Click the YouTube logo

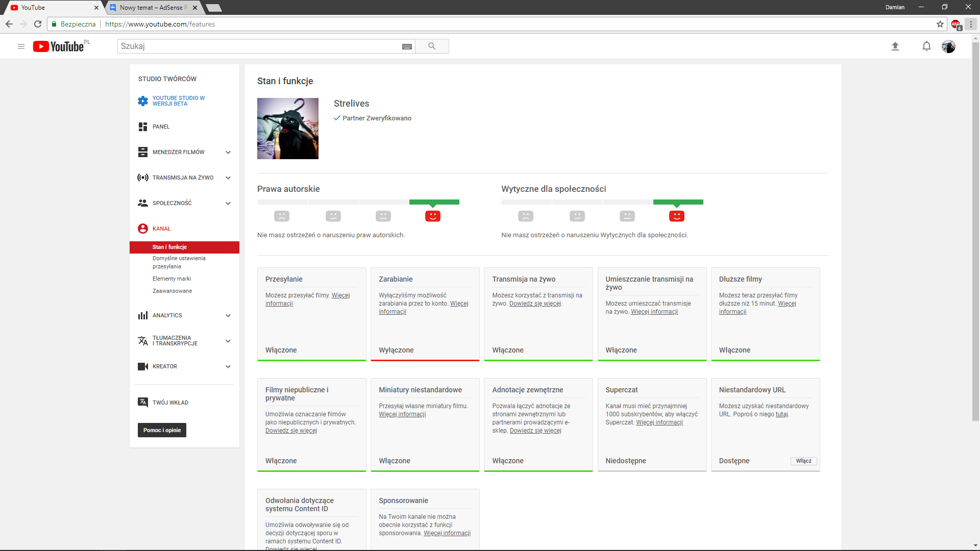point(59,46)
